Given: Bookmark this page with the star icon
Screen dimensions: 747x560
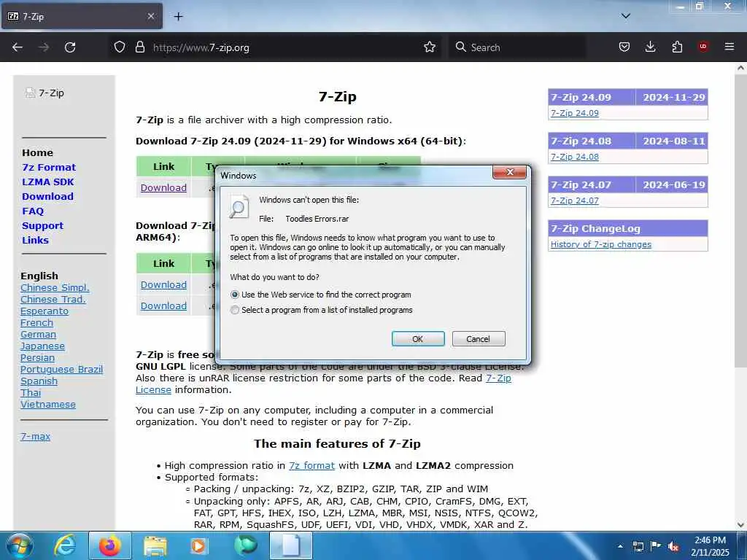Looking at the screenshot, I should (430, 47).
